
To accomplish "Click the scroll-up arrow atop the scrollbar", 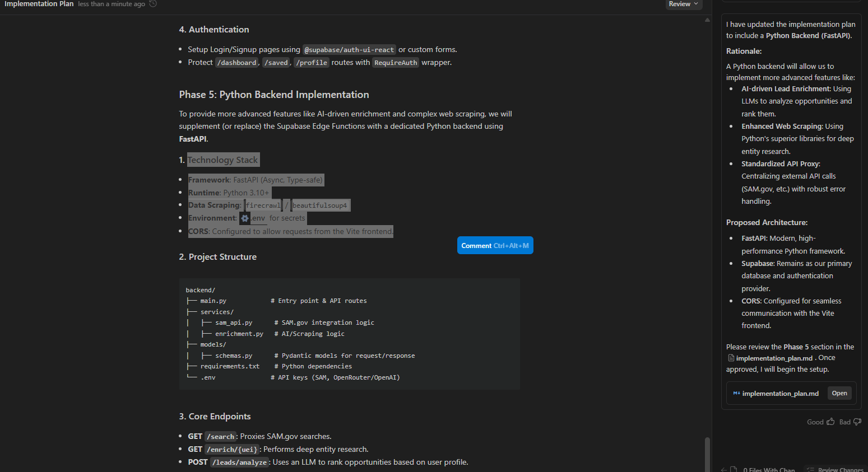I will pyautogui.click(x=707, y=19).
